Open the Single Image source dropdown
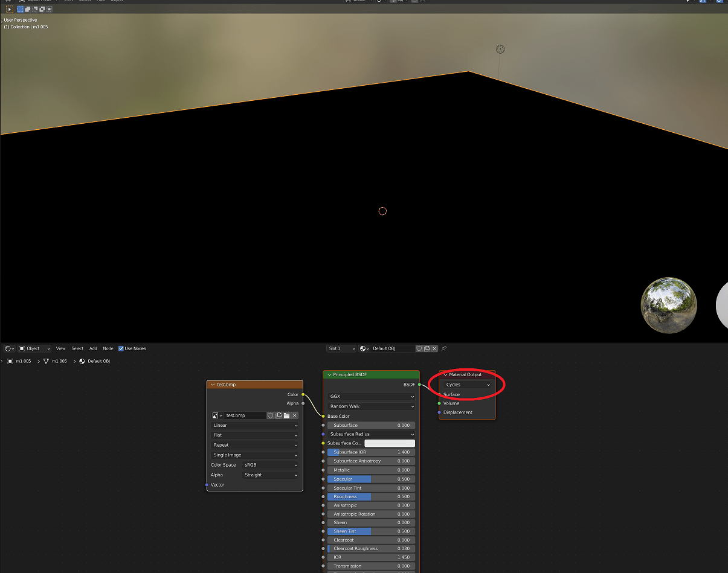 pyautogui.click(x=255, y=455)
